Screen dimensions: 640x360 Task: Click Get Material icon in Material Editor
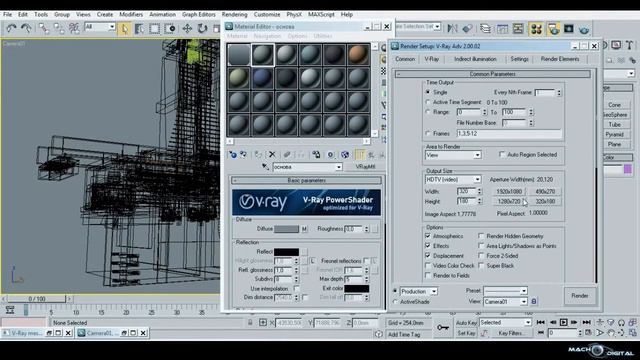tap(233, 154)
